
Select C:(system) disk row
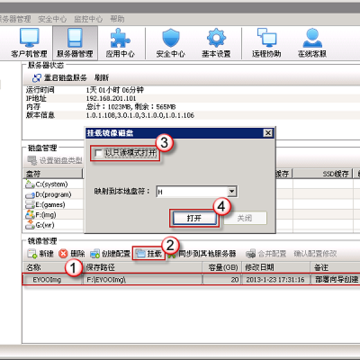click(47, 184)
